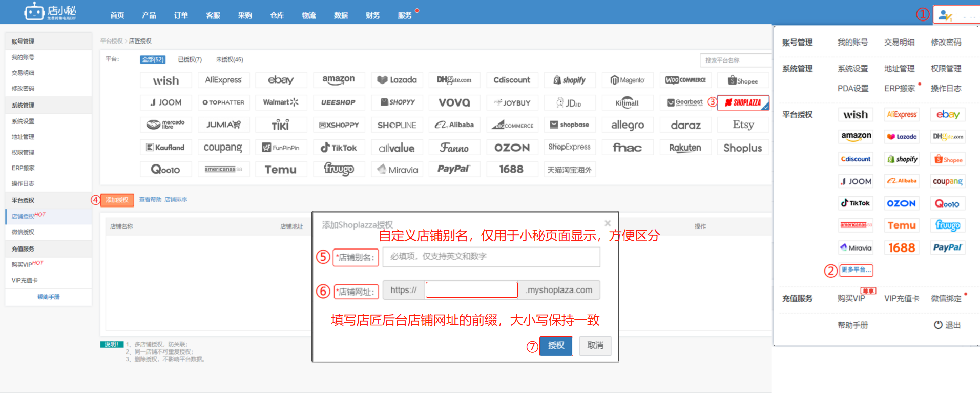
Task: Pick the Temu tile in the platform grid
Action: pyautogui.click(x=281, y=170)
